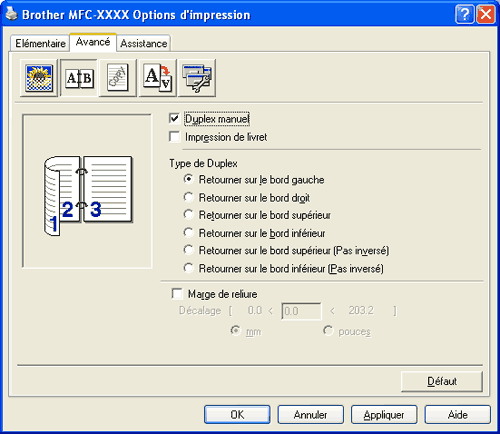Select the Duplex A|B pages icon
Image resolution: width=500 pixels, height=434 pixels.
pyautogui.click(x=79, y=78)
